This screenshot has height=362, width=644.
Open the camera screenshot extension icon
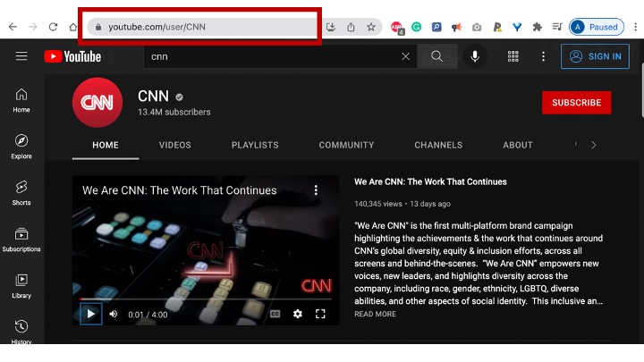(x=477, y=27)
